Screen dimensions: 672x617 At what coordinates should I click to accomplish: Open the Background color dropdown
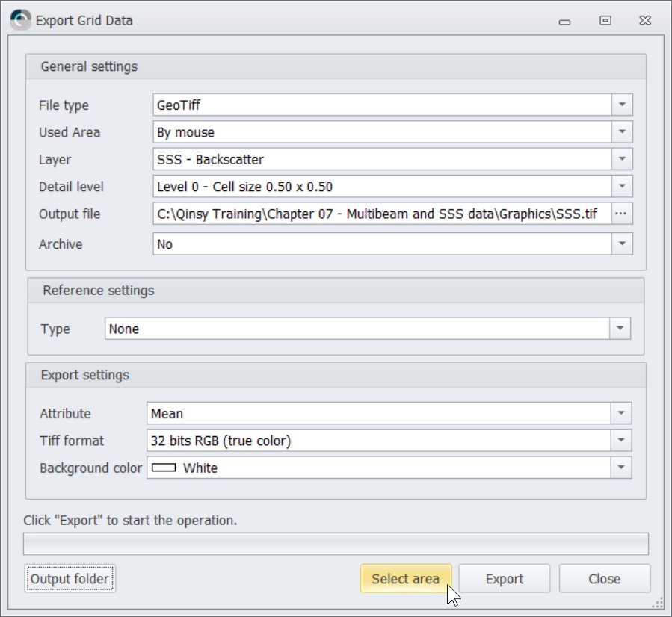point(621,468)
